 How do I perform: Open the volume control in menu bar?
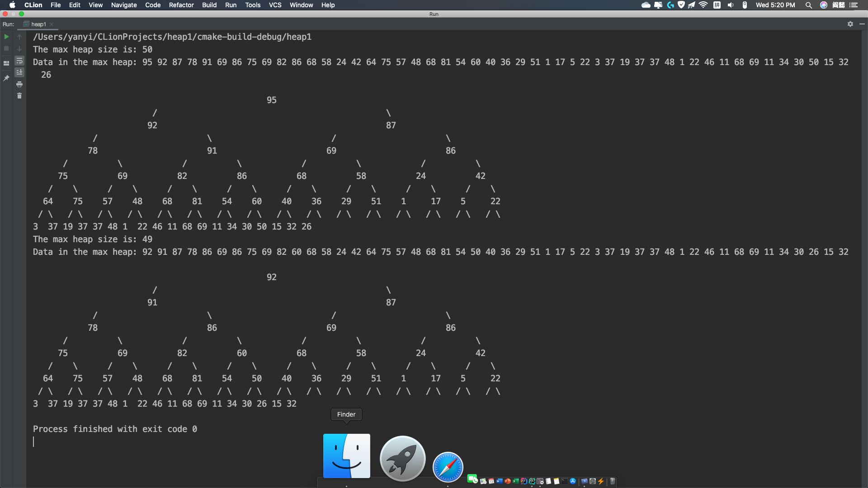(x=731, y=5)
